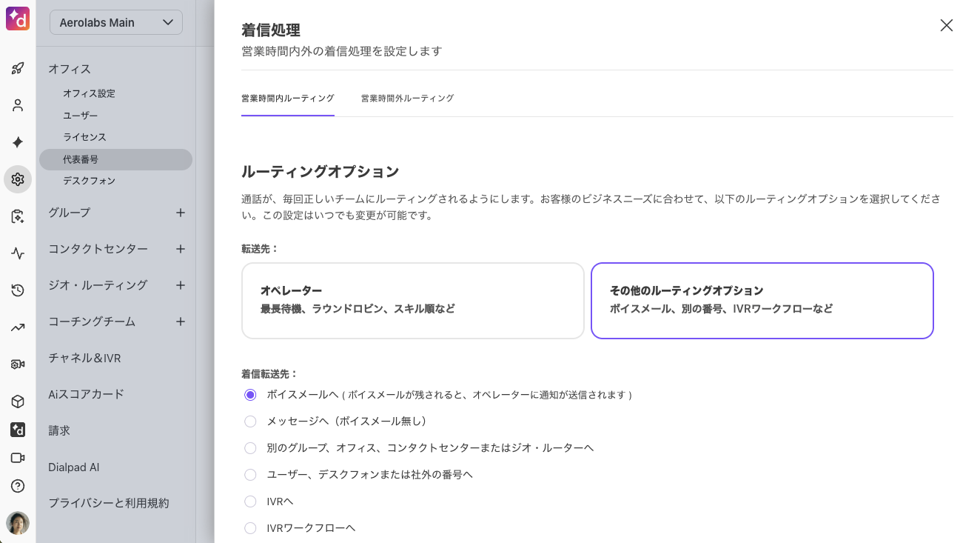Choose the オペレーター routing card
980x543 pixels.
(x=413, y=301)
